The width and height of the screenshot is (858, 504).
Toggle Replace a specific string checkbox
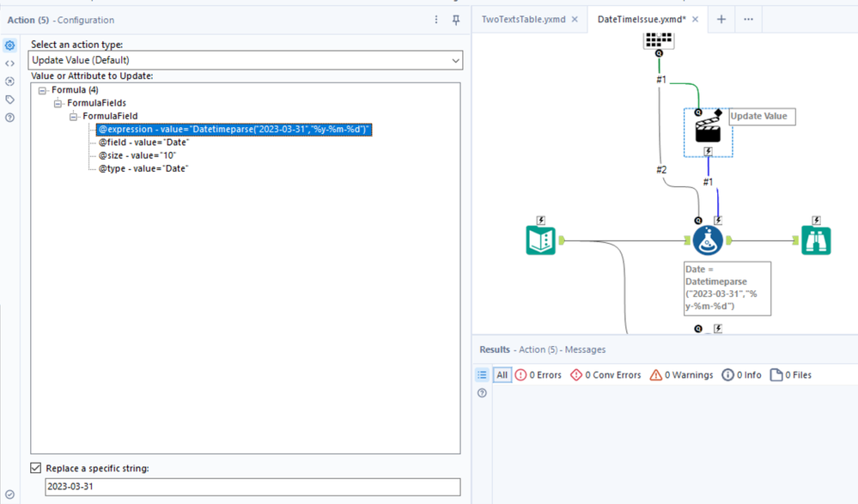point(35,468)
